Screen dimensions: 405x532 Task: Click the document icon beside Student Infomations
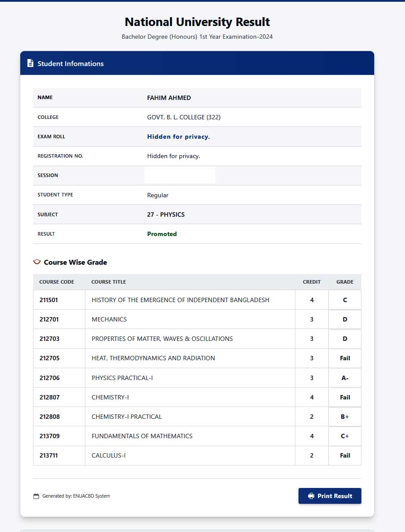tap(30, 63)
